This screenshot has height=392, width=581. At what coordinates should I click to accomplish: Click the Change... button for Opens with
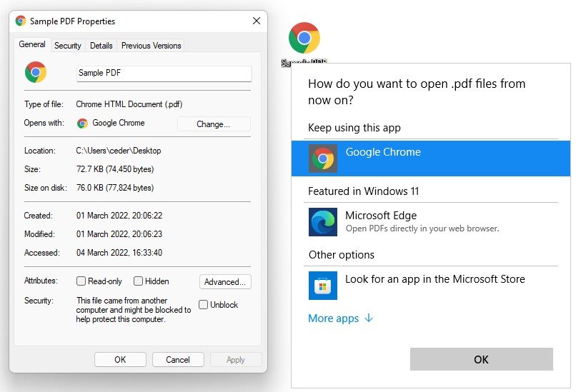[214, 124]
